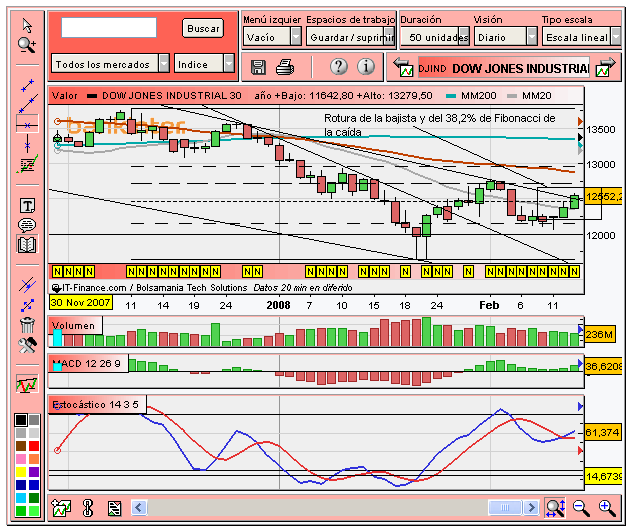Screen dimensions: 633x530
Task: Click the MM200 legend entry
Action: (x=471, y=96)
